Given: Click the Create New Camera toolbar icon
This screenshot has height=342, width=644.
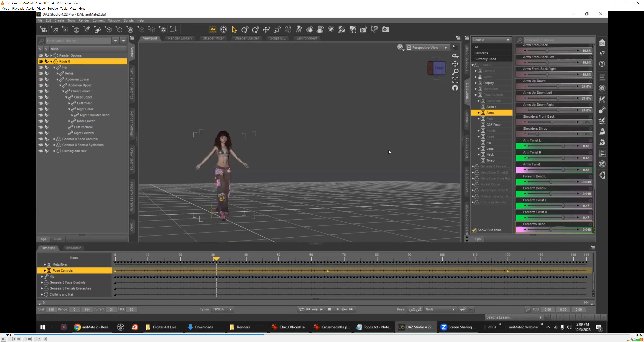Looking at the screenshot, I should click(43, 29).
